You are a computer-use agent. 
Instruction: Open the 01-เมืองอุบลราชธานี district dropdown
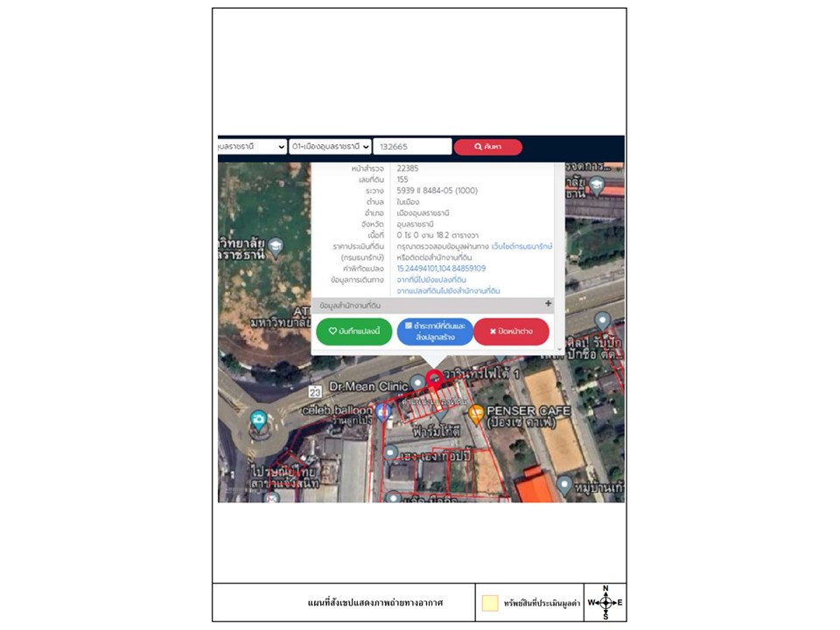click(x=330, y=147)
